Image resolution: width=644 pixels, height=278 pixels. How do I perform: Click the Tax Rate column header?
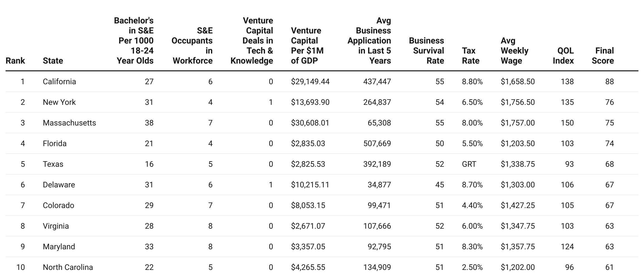click(x=471, y=56)
